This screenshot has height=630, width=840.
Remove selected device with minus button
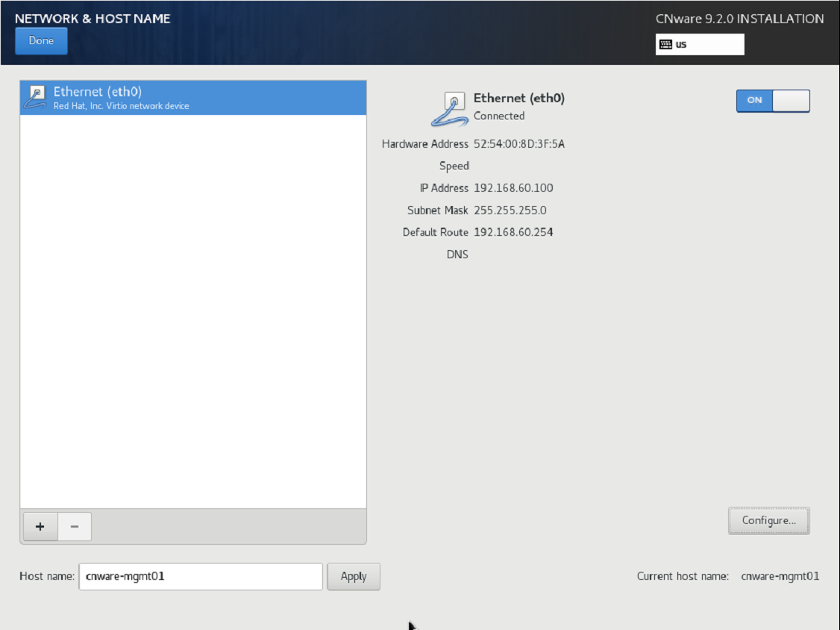[75, 526]
